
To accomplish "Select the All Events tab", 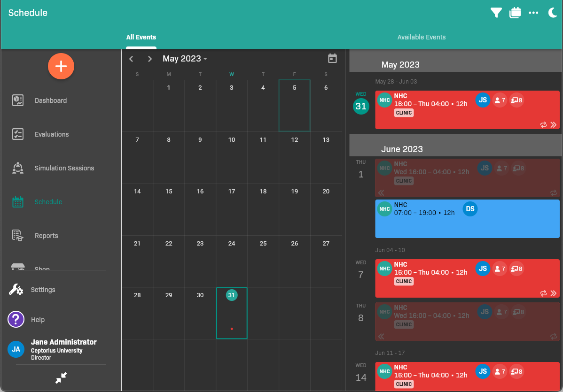I will 141,37.
